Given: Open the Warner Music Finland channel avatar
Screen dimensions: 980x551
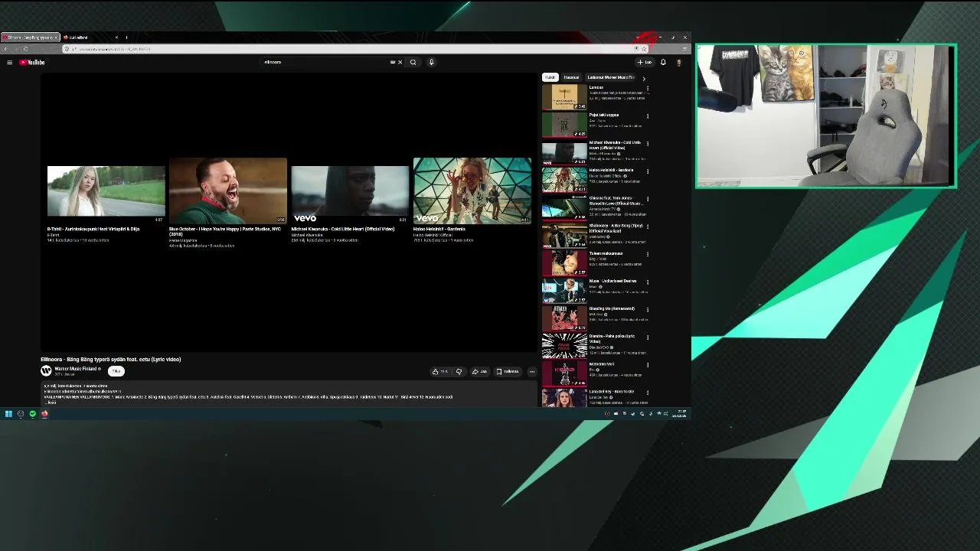Looking at the screenshot, I should [x=46, y=371].
